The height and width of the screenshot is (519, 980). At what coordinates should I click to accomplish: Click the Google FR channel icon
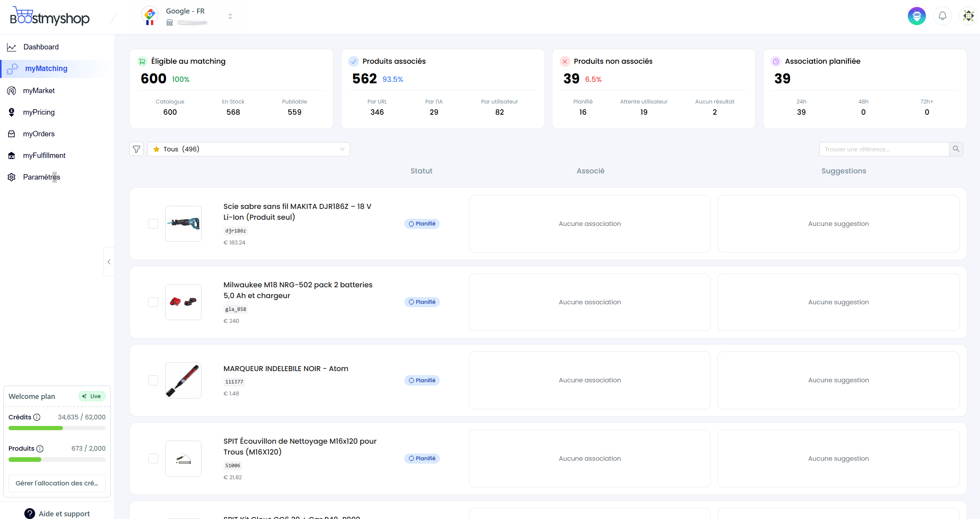click(x=150, y=15)
